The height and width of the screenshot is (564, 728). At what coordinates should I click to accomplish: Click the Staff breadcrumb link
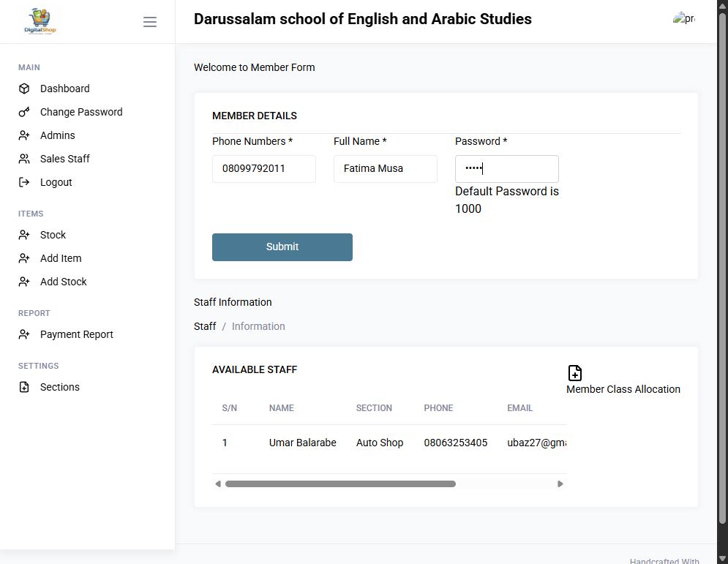click(x=205, y=326)
